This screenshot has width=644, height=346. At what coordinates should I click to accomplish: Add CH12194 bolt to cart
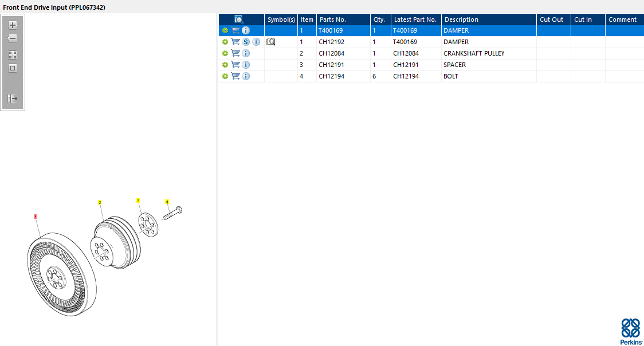click(x=235, y=76)
